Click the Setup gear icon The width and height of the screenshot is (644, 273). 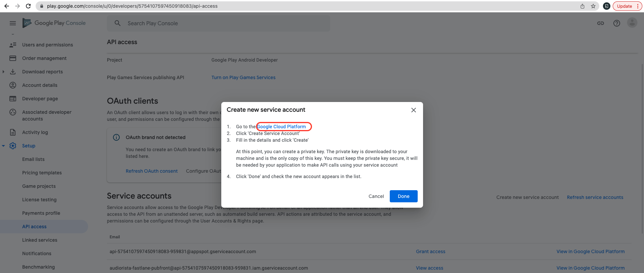[13, 146]
